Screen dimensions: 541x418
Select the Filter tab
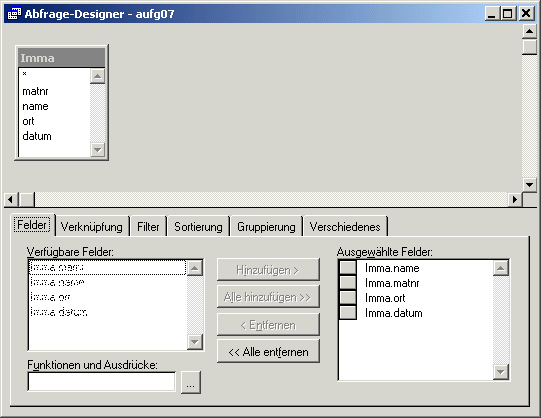point(148,227)
